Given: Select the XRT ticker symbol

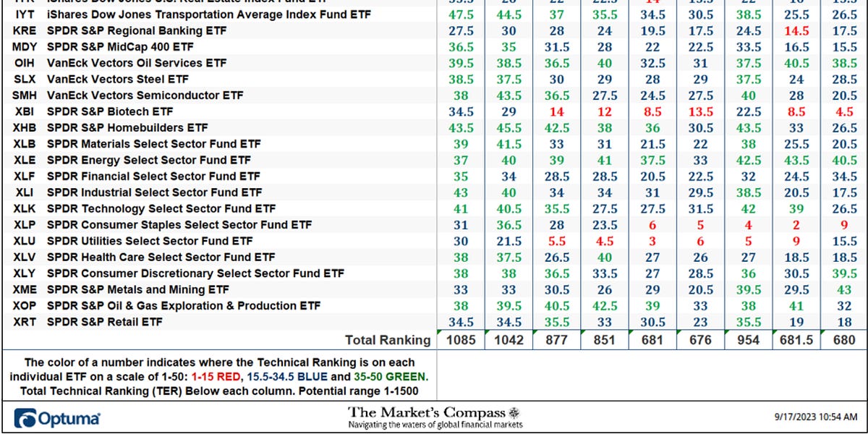Looking at the screenshot, I should coord(25,322).
